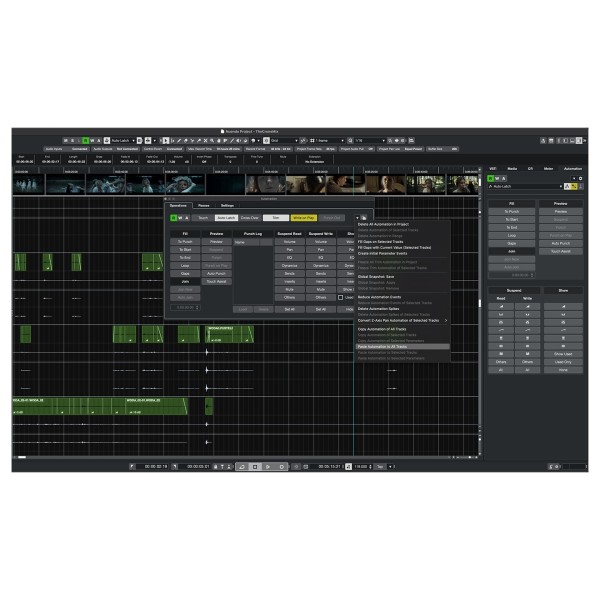Toggle green Read R in Automation window

(x=173, y=218)
